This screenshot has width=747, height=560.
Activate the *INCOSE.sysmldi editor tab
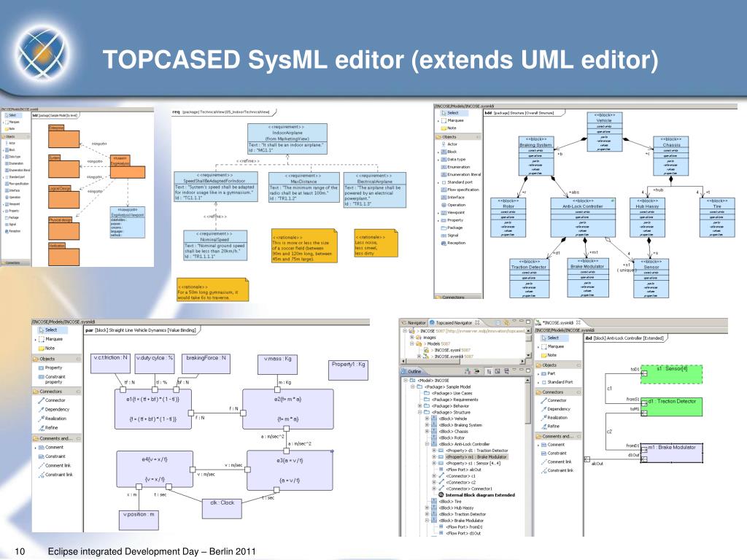tap(559, 322)
